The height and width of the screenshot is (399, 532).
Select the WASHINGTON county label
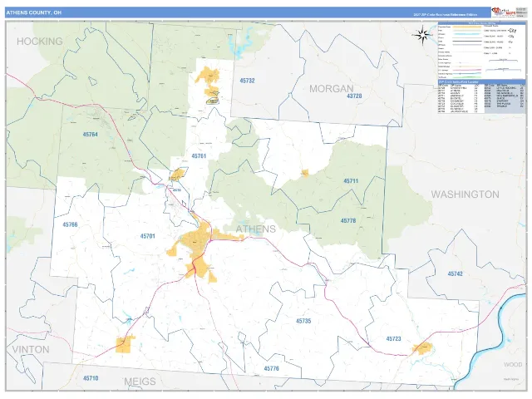click(x=465, y=195)
